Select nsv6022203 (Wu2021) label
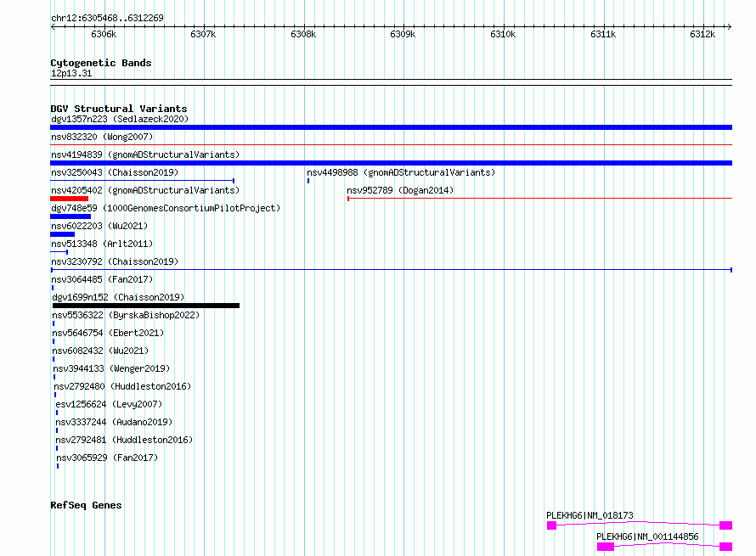Screen dimensions: 756x556 (x=99, y=226)
